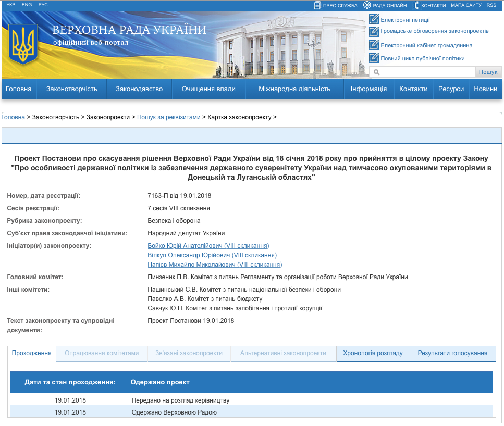Open Електронні петиції link
This screenshot has width=504, height=426.
coord(405,20)
